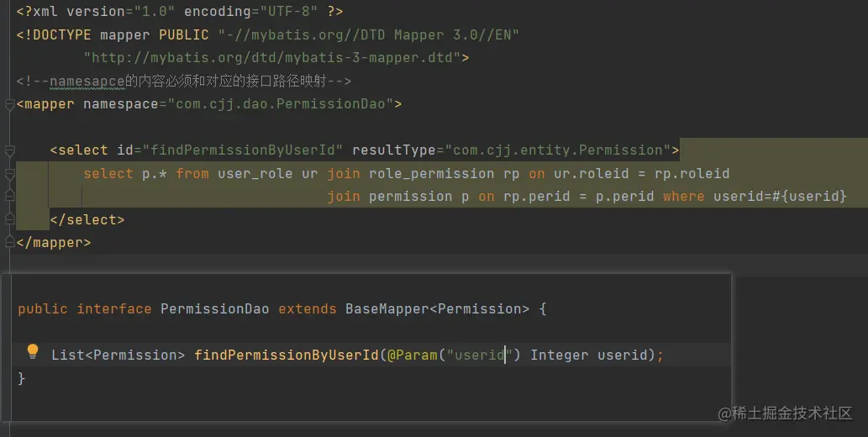This screenshot has width=868, height=437.
Task: Click the resultType attribute name
Action: coord(393,150)
